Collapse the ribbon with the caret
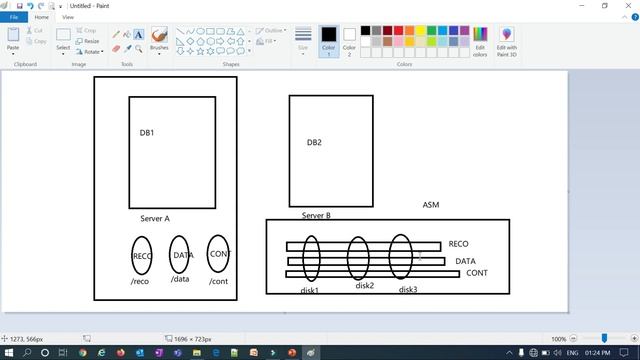Image resolution: width=640 pixels, height=360 pixels. click(624, 17)
